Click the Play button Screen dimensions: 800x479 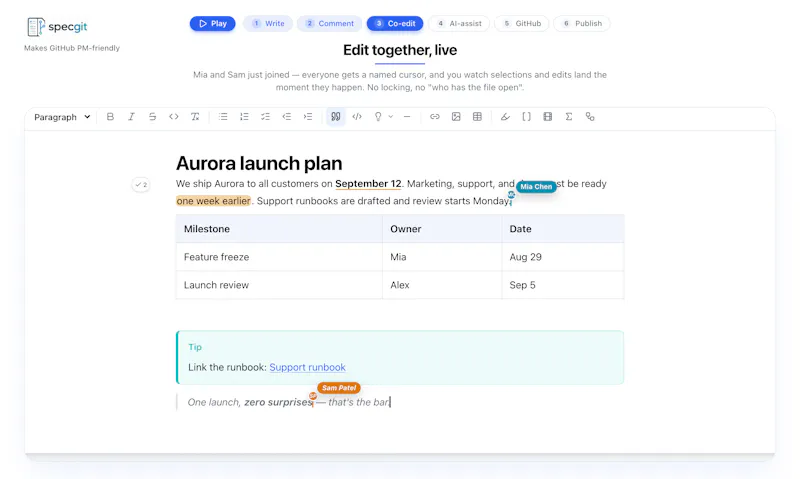pyautogui.click(x=213, y=23)
